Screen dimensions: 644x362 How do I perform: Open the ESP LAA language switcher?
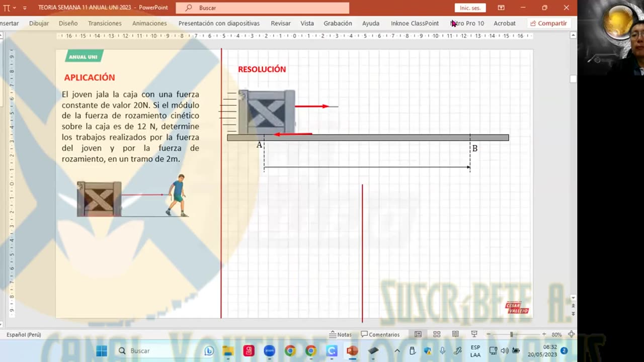point(475,351)
